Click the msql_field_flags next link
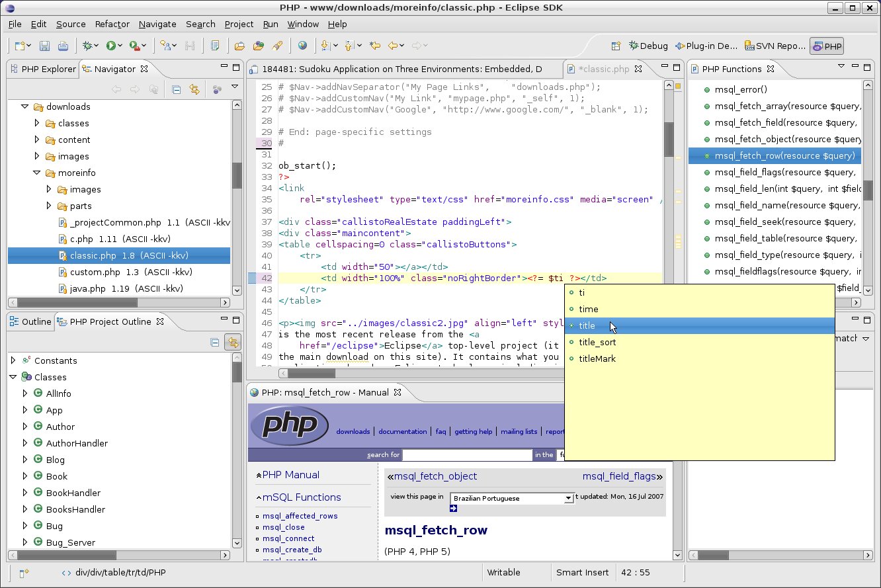The width and height of the screenshot is (881, 588). [619, 476]
